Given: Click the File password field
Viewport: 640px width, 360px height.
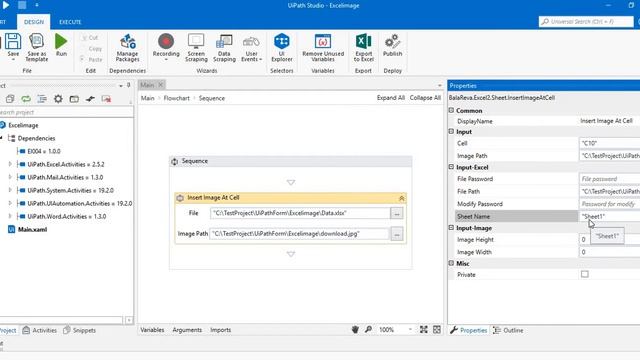Looking at the screenshot, I should 609,179.
